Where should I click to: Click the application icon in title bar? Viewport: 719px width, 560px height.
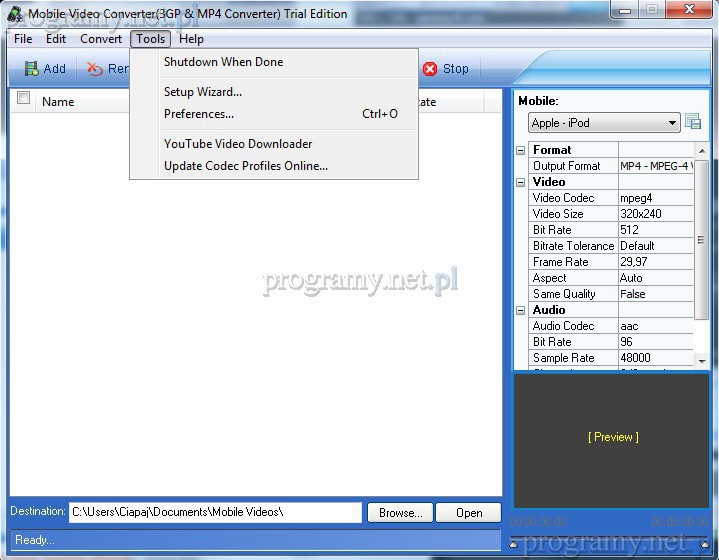tap(14, 14)
